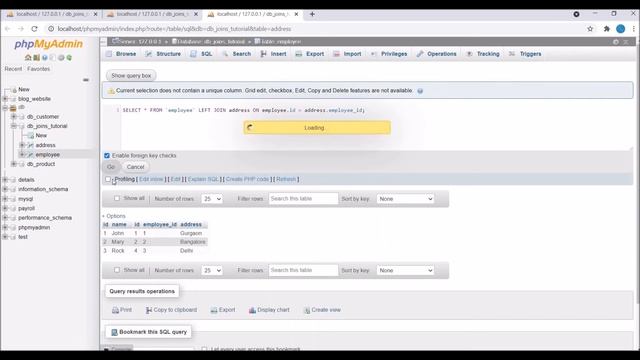Expand the address table node
Viewport: 640px width, 360px height.
(x=22, y=145)
